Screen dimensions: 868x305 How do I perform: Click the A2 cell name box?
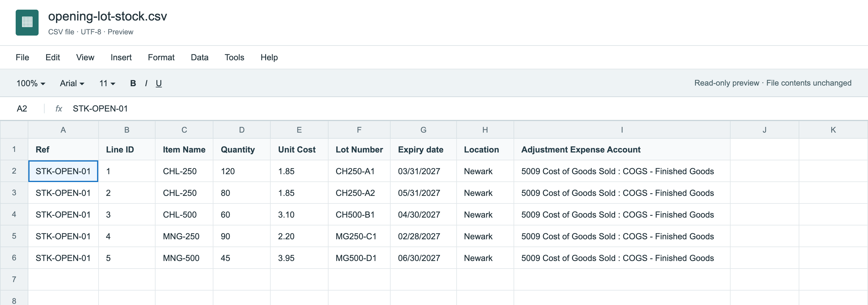click(22, 108)
